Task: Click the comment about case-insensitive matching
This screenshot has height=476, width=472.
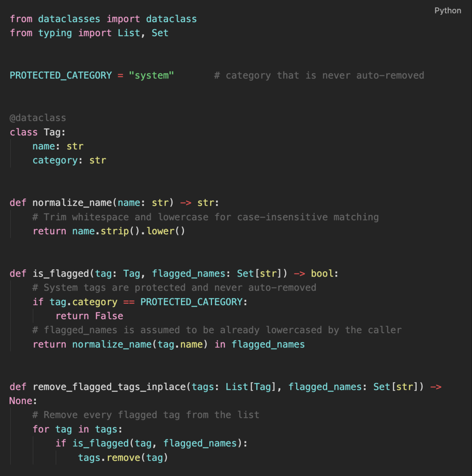Action: pyautogui.click(x=206, y=217)
